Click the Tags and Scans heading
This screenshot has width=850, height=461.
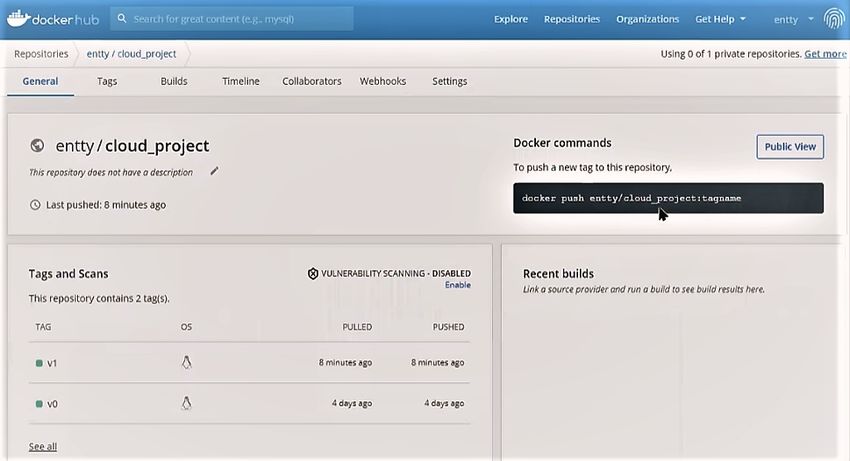click(x=68, y=274)
